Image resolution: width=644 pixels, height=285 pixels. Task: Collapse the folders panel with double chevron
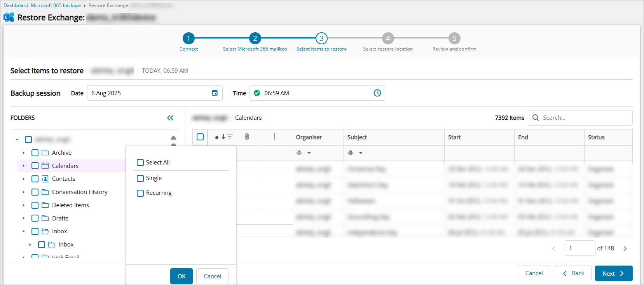(x=170, y=118)
